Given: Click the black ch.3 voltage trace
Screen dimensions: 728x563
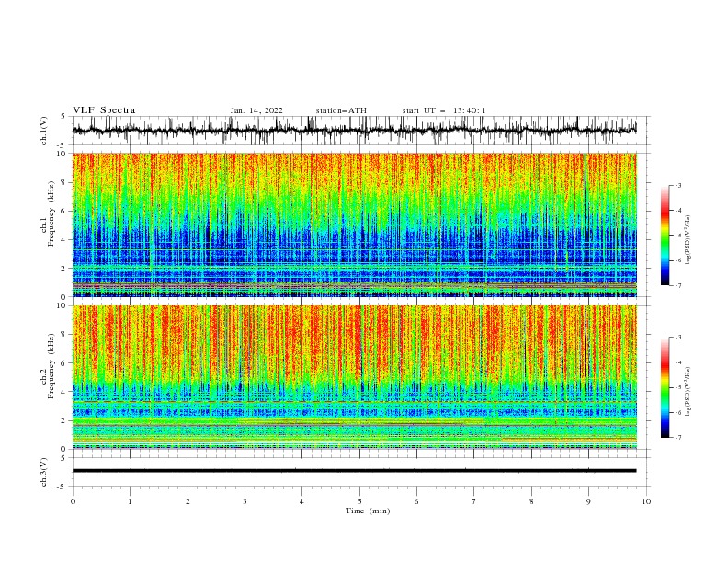Looking at the screenshot, I should coord(354,471).
